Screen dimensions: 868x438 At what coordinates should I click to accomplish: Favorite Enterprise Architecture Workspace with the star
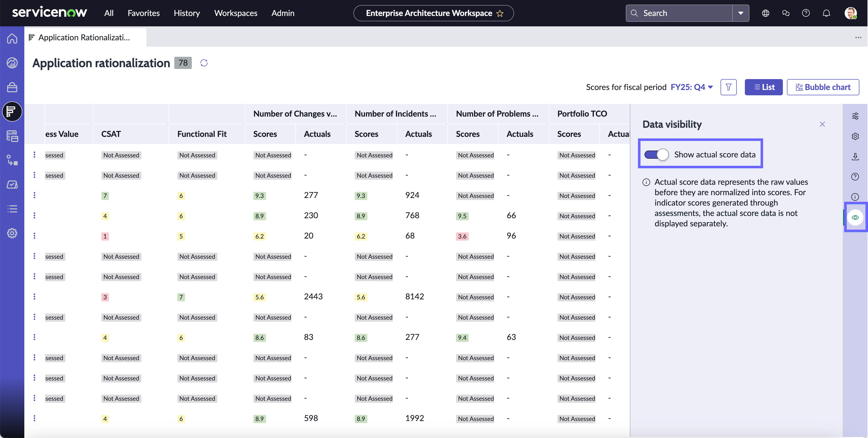pos(500,13)
